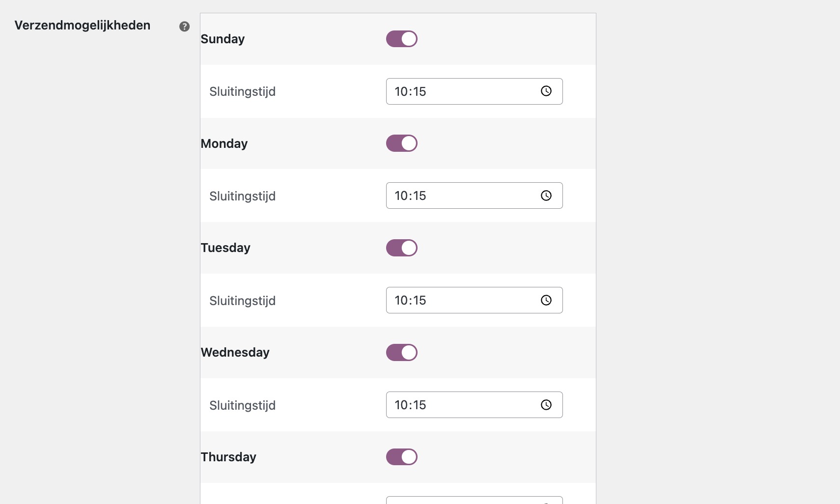
Task: Disable Wednesday deliveries
Action: tap(401, 352)
